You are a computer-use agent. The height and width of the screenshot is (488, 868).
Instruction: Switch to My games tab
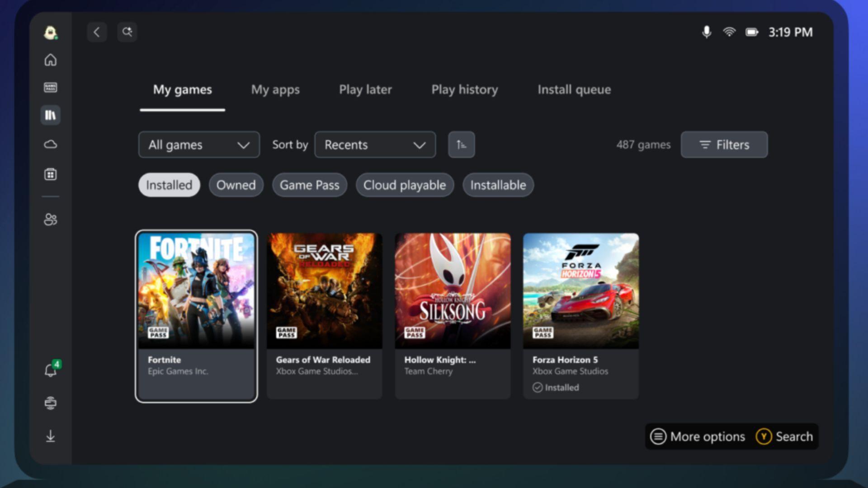tap(182, 90)
